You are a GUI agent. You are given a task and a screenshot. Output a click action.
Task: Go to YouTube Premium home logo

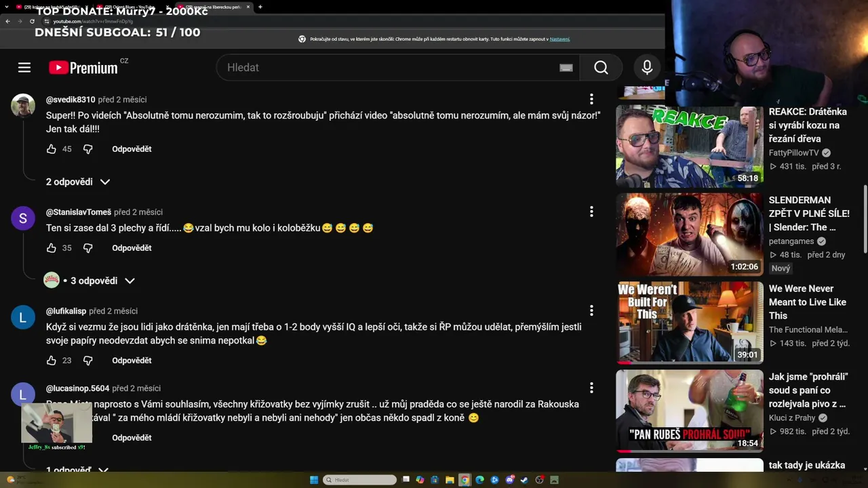tap(83, 67)
